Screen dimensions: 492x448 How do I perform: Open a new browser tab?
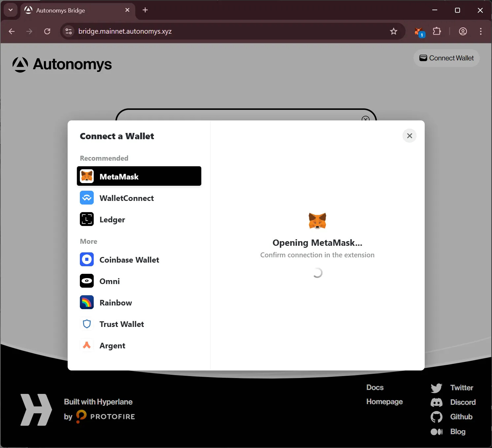tap(145, 10)
